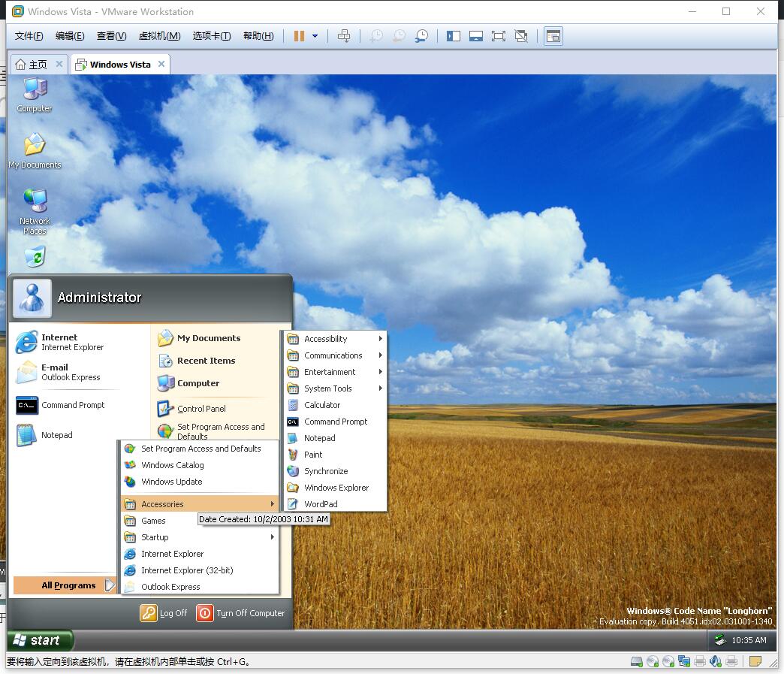Screen dimensions: 784x674
Task: Launch Command Prompt from Accessories submenu
Action: 335,422
